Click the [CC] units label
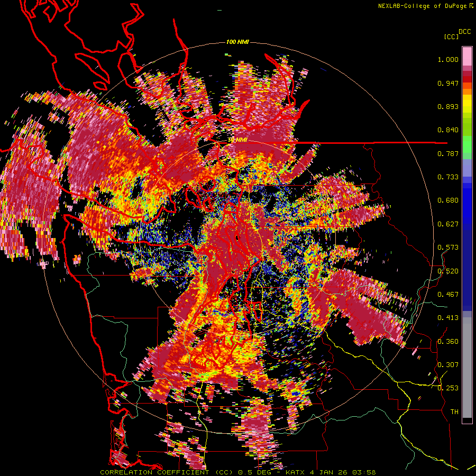Viewport: 476px width, 476px height. click(451, 36)
